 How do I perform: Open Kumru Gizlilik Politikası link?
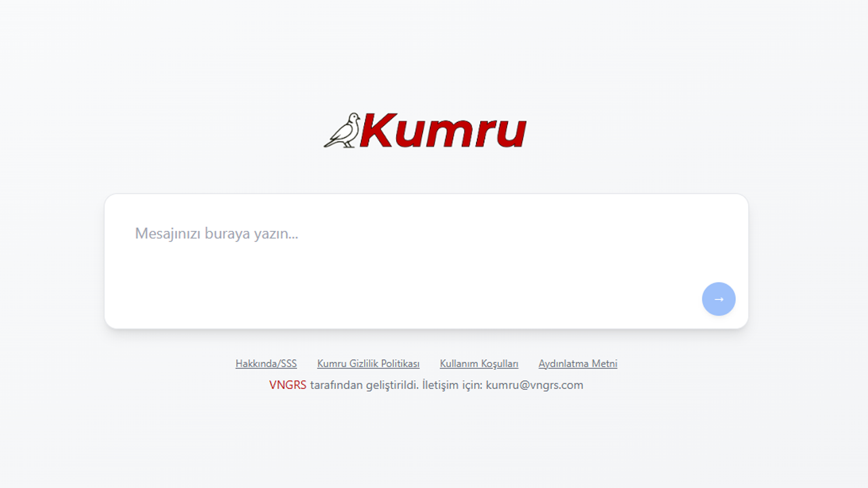point(368,364)
